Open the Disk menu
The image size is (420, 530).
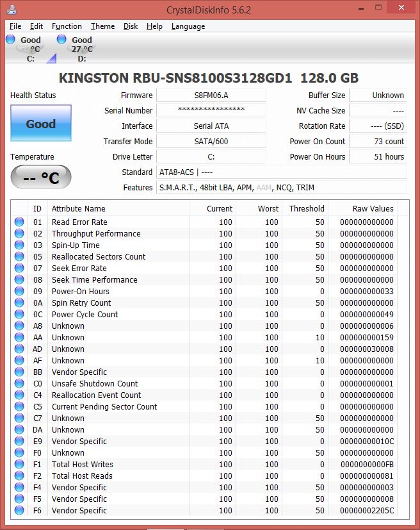point(131,26)
